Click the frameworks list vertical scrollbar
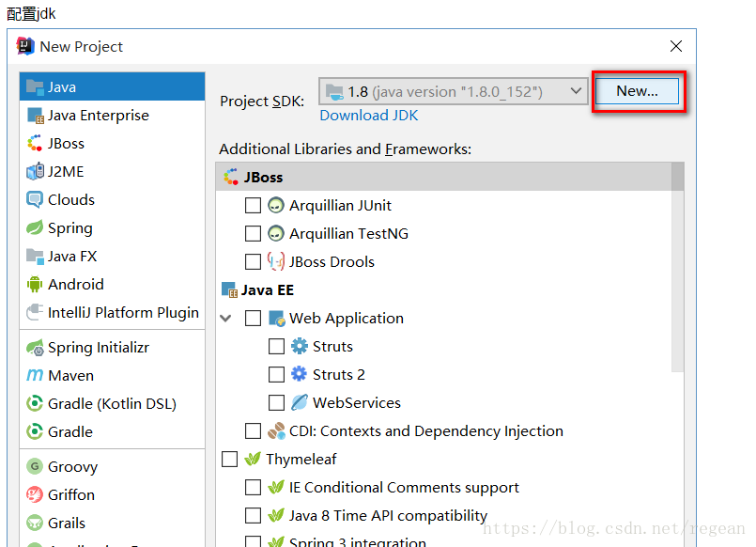The width and height of the screenshot is (756, 547). click(677, 268)
